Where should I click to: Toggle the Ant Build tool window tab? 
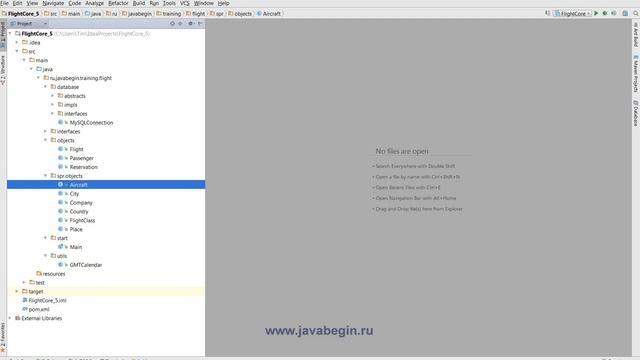636,35
